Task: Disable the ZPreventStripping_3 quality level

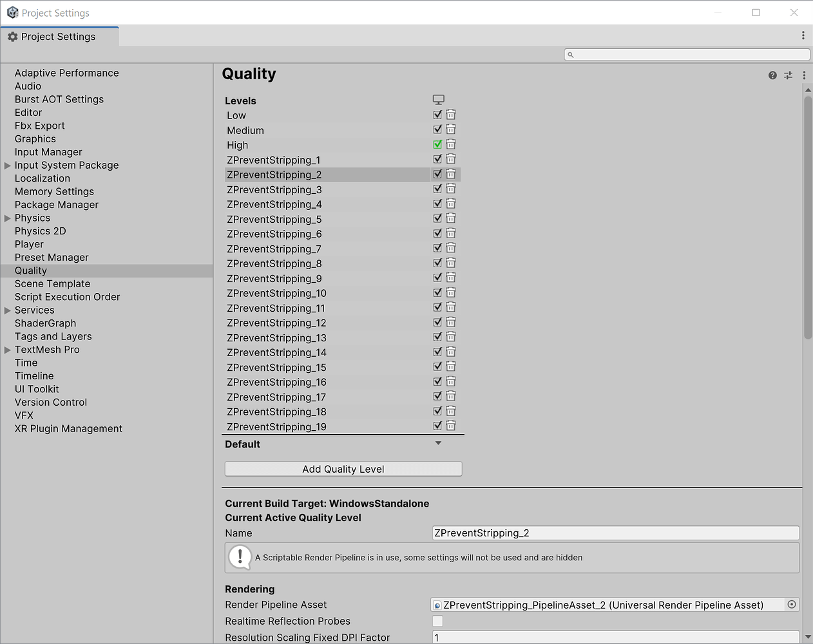Action: (437, 188)
